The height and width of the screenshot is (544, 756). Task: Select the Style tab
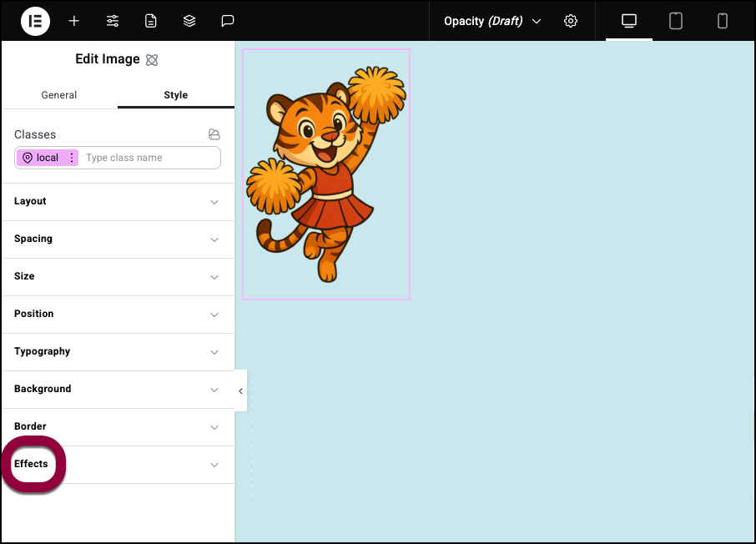point(175,95)
